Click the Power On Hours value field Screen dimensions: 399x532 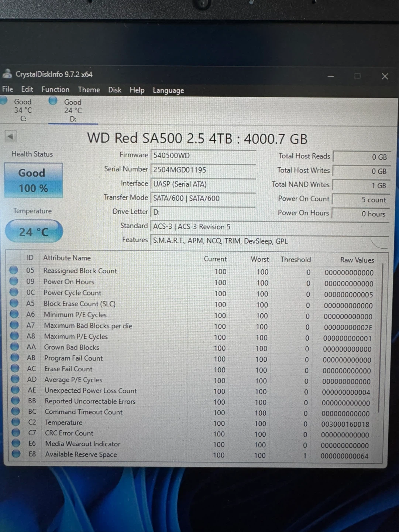click(360, 214)
